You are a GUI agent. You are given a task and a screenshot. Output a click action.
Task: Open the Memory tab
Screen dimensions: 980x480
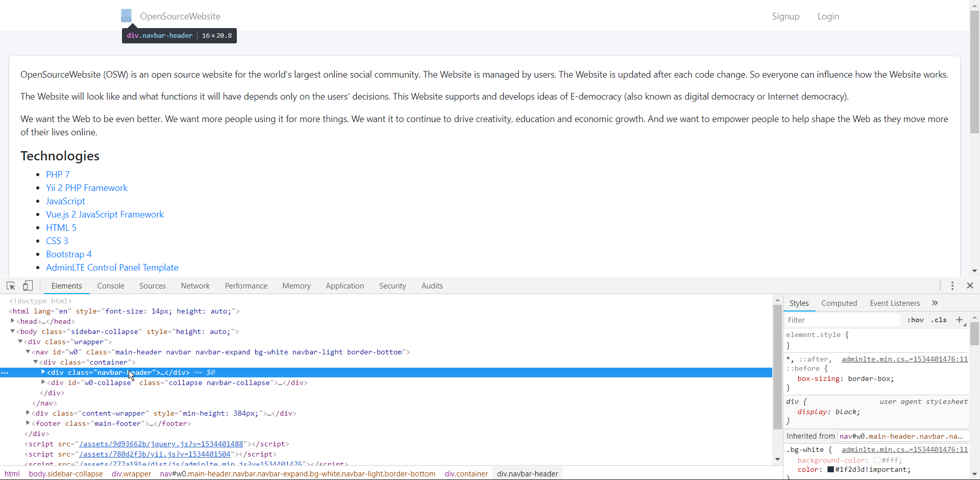[297, 286]
